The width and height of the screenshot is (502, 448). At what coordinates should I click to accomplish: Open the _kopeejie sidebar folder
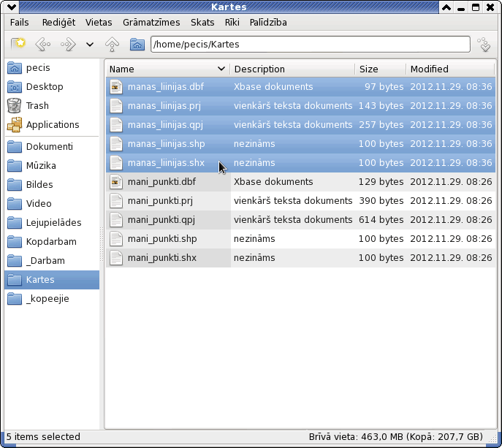(x=52, y=299)
